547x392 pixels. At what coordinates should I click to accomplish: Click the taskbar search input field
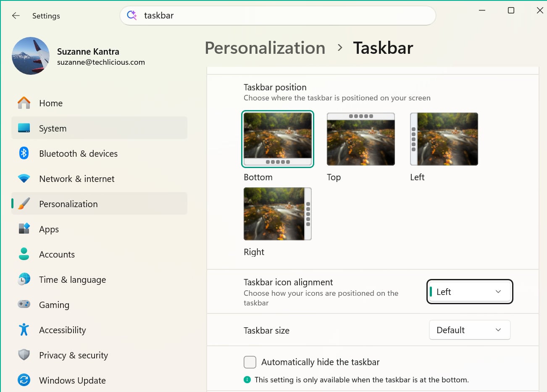click(278, 16)
